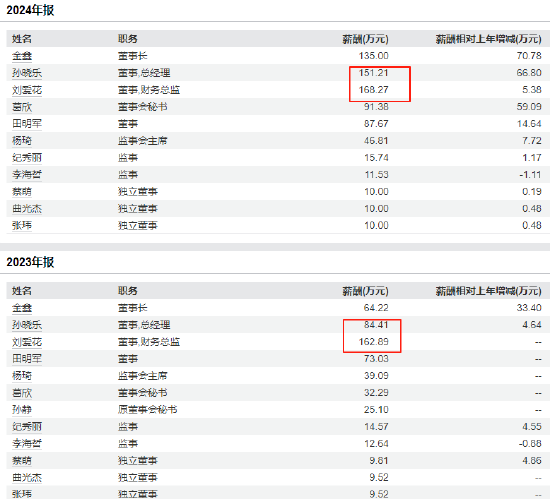Select the salary value 11.53
This screenshot has width=550, height=499.
coord(376,175)
